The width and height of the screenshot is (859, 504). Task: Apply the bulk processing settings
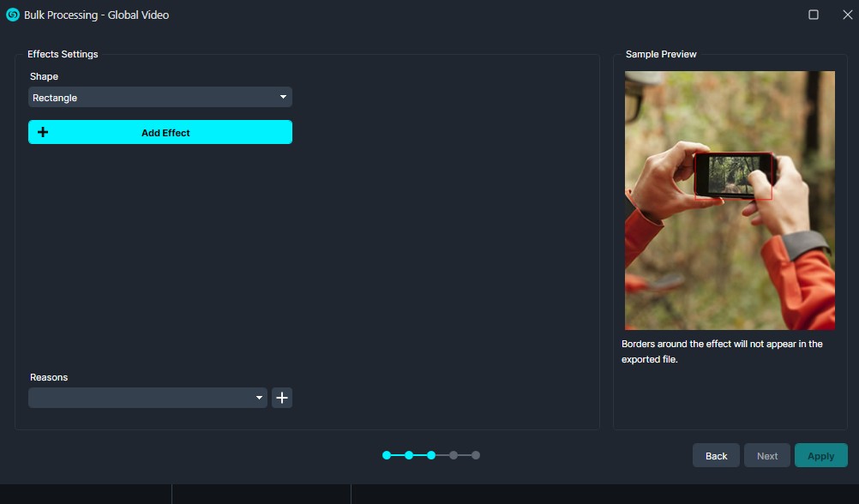820,455
